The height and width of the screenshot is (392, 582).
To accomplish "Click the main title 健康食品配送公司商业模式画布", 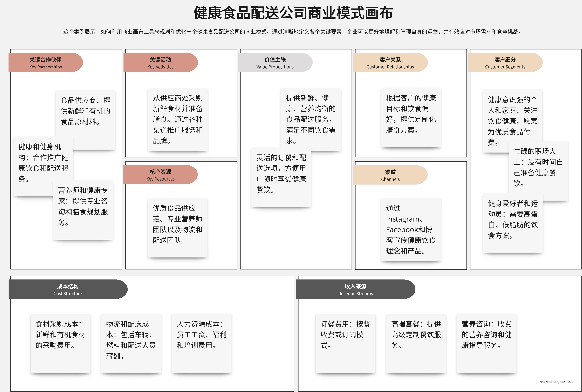I will (293, 13).
